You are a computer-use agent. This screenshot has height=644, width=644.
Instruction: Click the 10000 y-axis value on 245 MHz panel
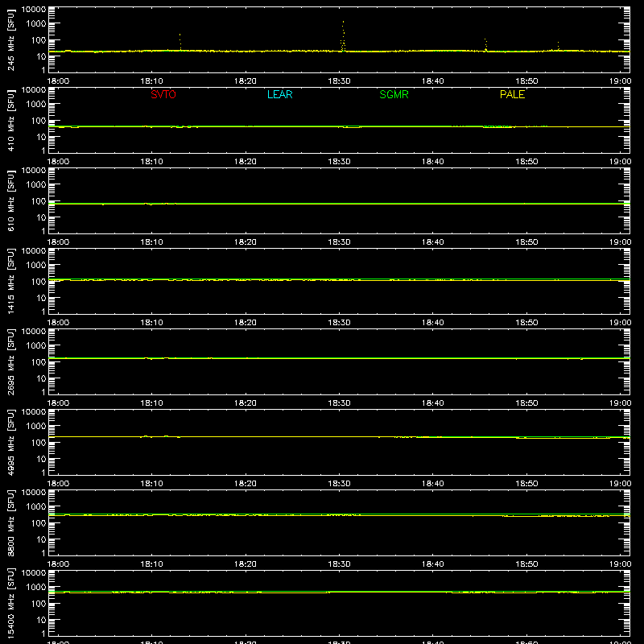pyautogui.click(x=34, y=10)
